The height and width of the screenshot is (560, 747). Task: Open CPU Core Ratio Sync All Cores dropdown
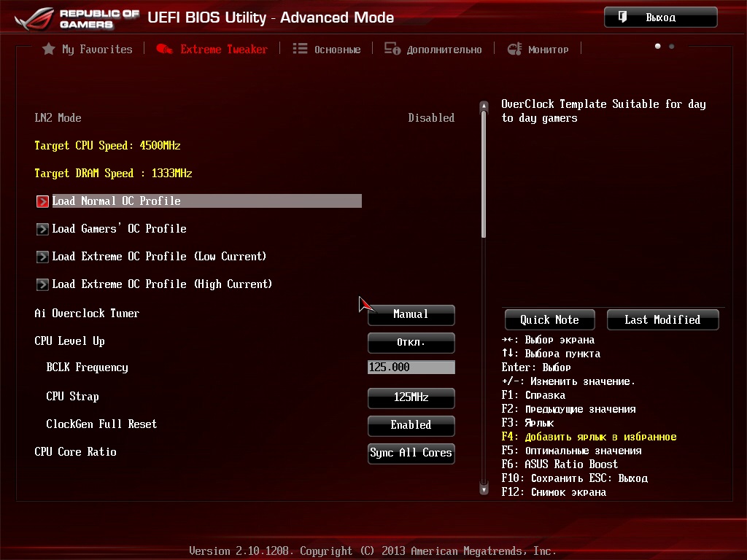pyautogui.click(x=411, y=453)
